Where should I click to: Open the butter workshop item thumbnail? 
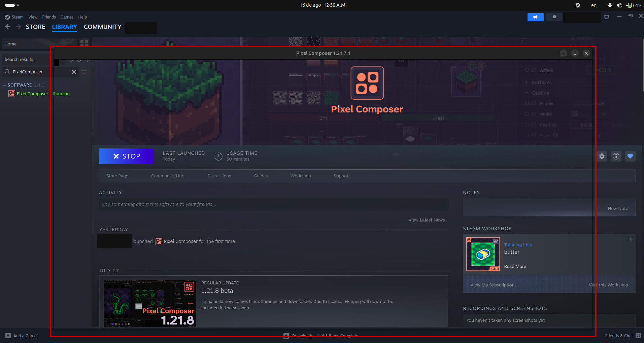[483, 254]
